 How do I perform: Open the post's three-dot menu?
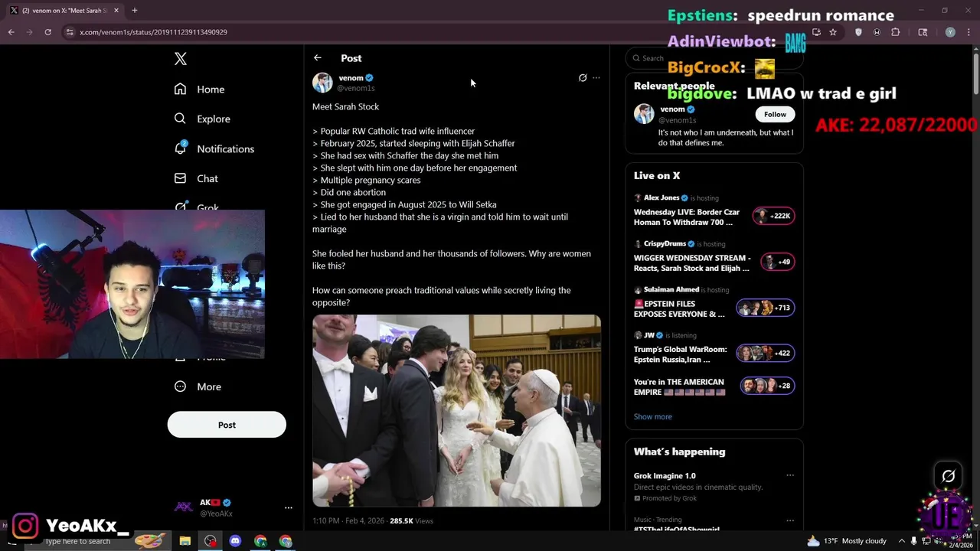(x=596, y=78)
